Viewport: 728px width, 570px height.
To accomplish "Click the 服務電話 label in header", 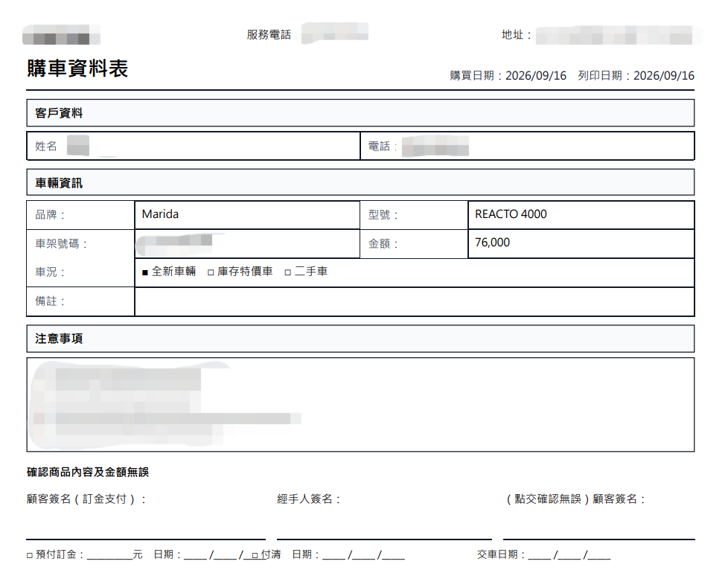I will [269, 34].
